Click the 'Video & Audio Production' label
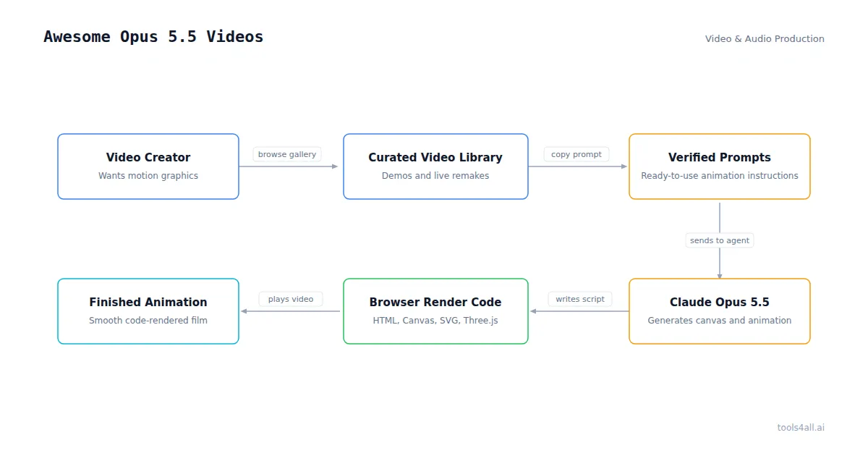Viewport: 868px width, 456px height. pos(765,39)
